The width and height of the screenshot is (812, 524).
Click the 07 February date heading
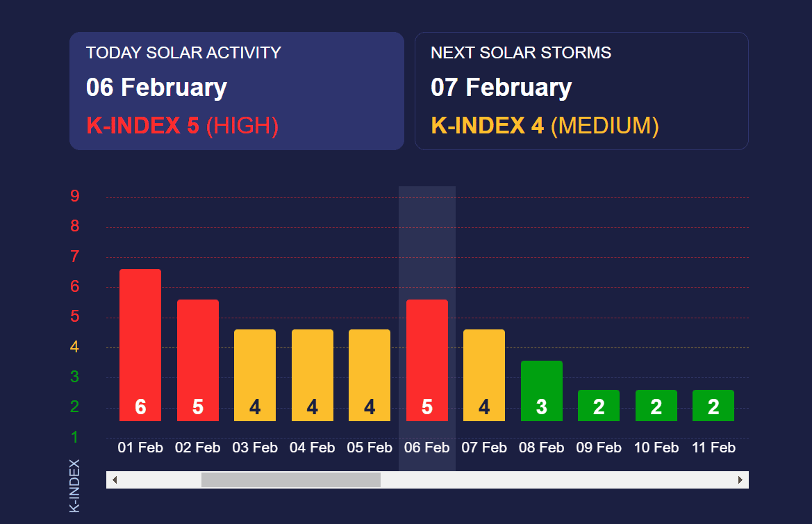(501, 88)
